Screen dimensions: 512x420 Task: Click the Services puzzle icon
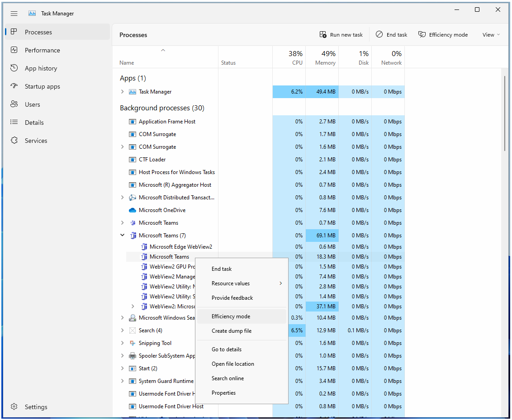click(x=14, y=140)
